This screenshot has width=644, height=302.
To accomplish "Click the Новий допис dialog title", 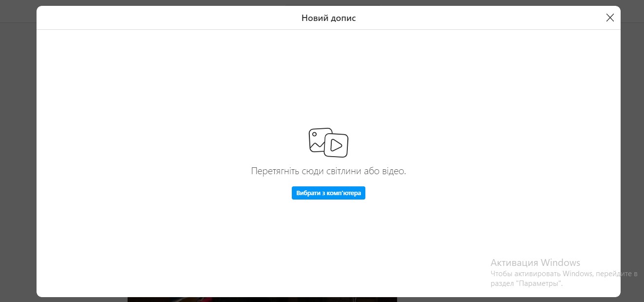I will point(328,19).
